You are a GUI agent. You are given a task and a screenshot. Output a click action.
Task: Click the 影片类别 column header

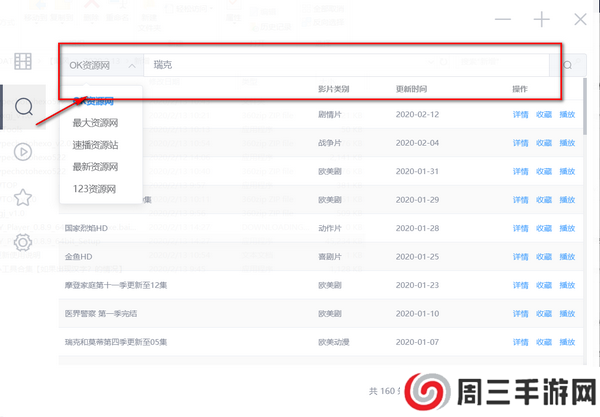point(334,89)
